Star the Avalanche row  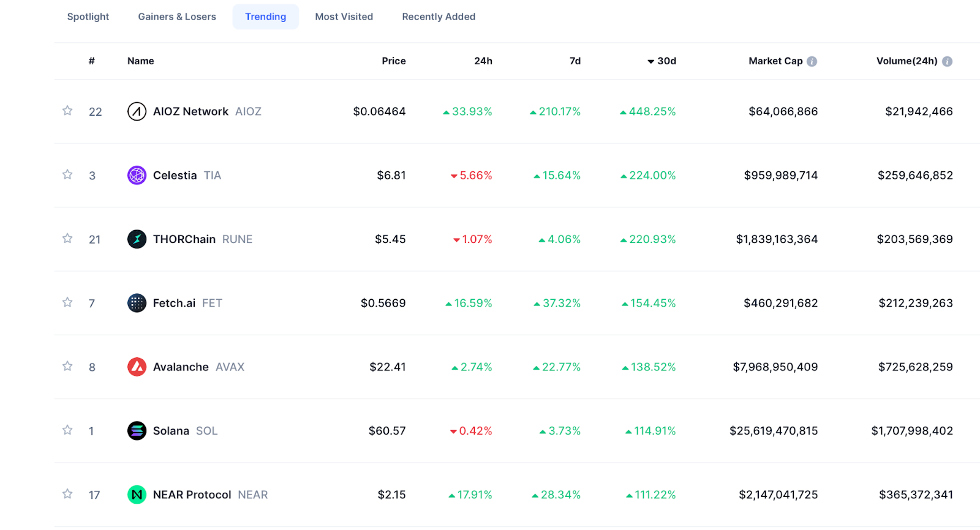point(67,366)
